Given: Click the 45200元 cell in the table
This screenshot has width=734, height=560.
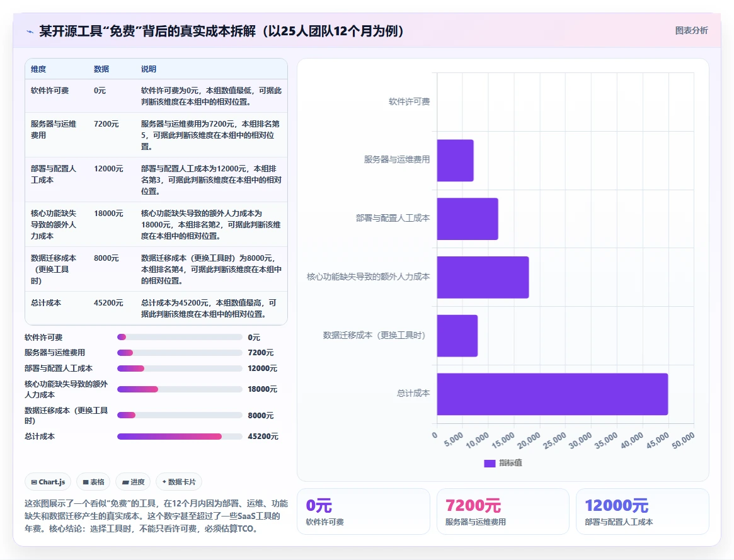Looking at the screenshot, I should click(108, 303).
